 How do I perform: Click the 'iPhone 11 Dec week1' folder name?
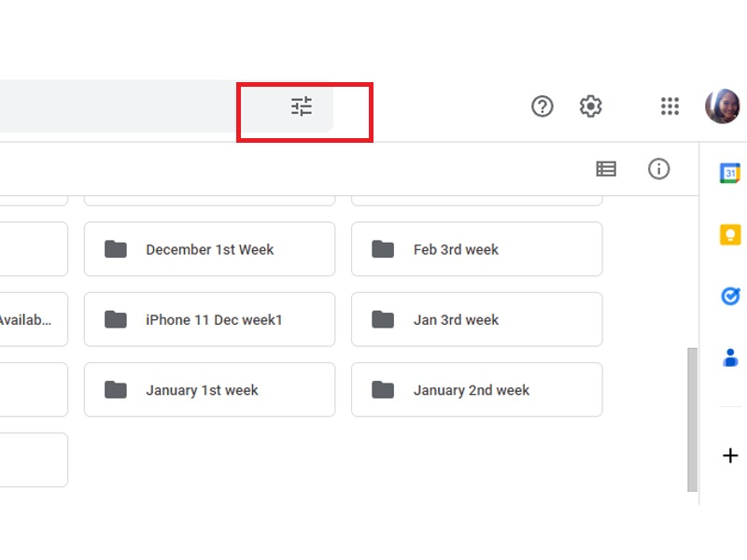click(214, 320)
